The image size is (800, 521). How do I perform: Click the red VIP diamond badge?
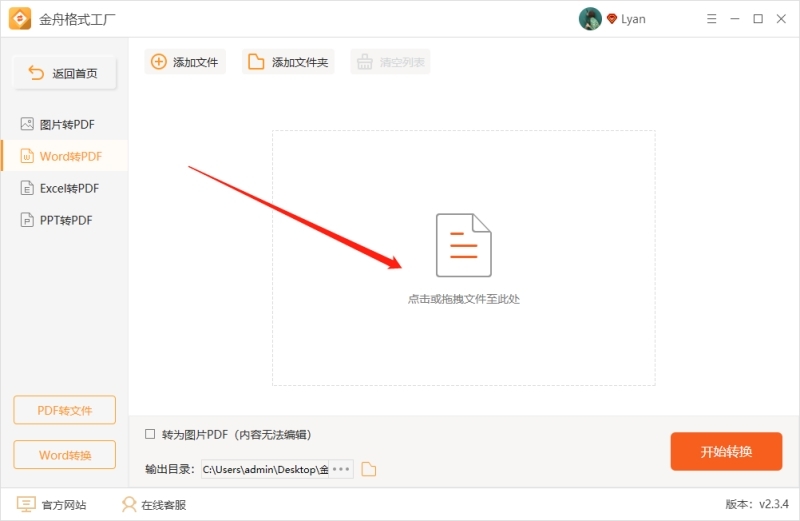612,19
